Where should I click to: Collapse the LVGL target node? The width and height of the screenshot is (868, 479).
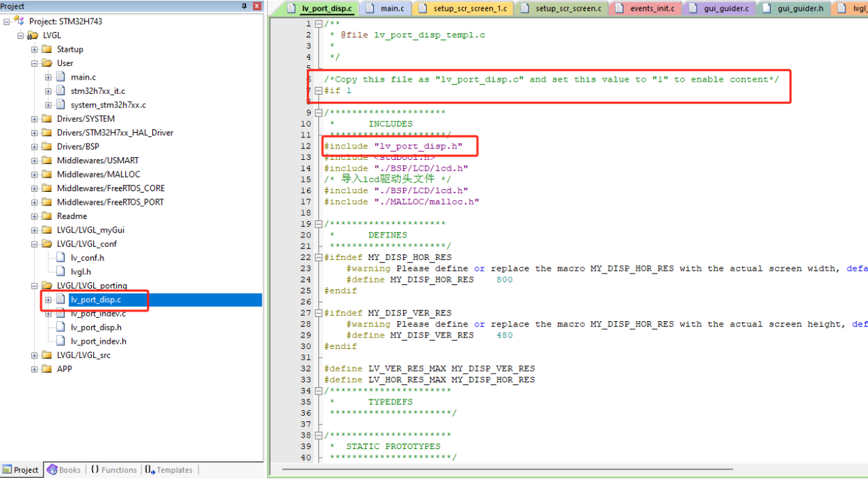pyautogui.click(x=20, y=35)
